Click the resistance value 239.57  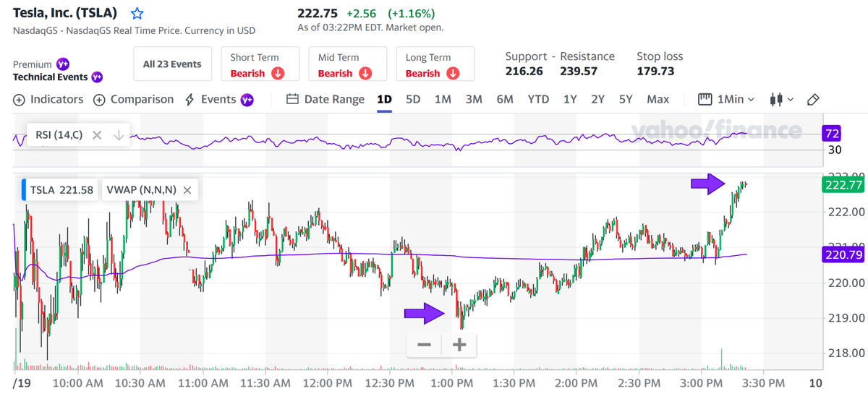coord(579,71)
